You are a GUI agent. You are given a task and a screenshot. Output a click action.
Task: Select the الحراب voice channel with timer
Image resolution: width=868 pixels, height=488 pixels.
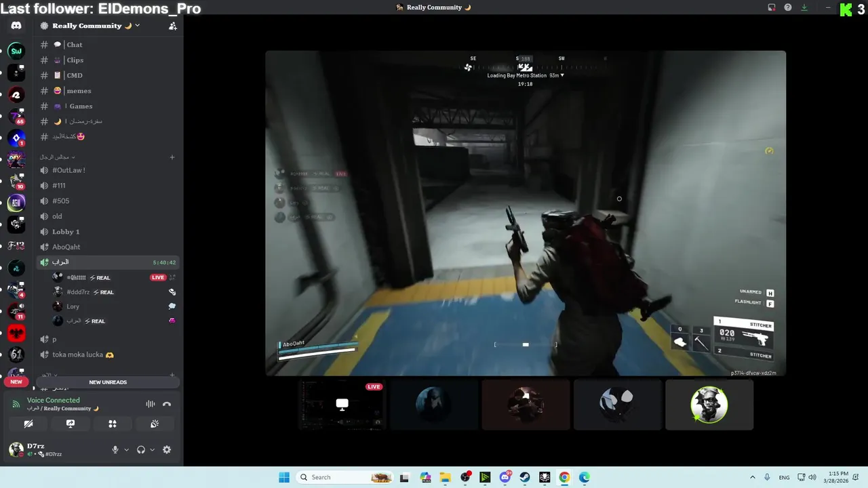point(108,262)
